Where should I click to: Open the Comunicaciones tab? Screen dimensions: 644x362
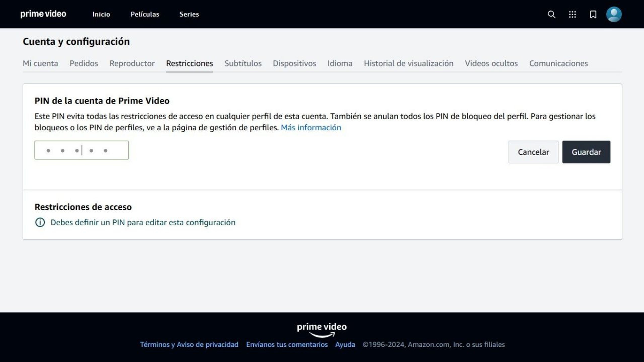[558, 64]
